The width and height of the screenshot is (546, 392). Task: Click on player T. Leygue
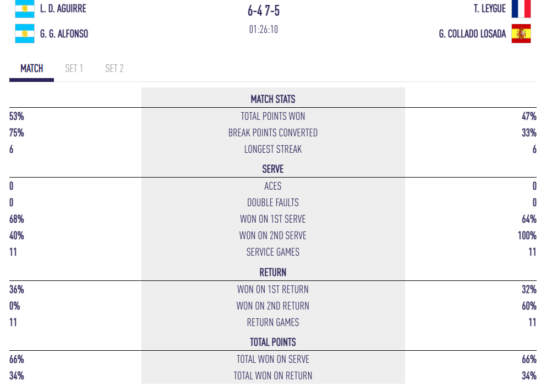click(489, 9)
